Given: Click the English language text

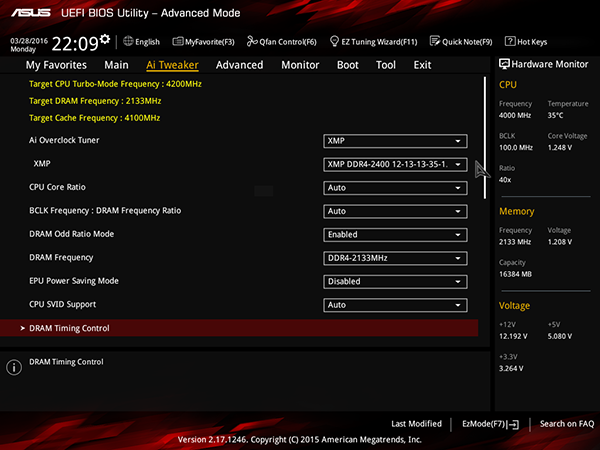Looking at the screenshot, I should point(147,42).
